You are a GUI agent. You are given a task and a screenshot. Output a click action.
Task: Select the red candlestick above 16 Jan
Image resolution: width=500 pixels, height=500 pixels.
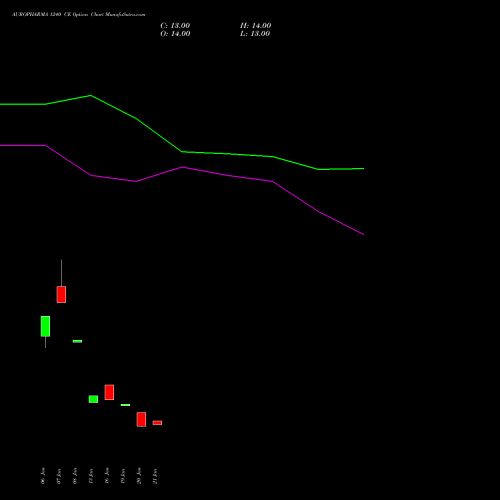(109, 392)
